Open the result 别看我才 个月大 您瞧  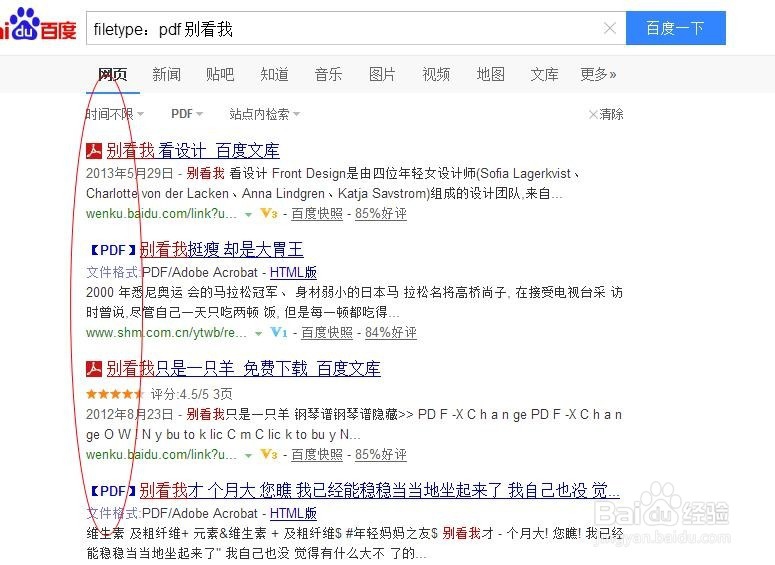(x=379, y=490)
